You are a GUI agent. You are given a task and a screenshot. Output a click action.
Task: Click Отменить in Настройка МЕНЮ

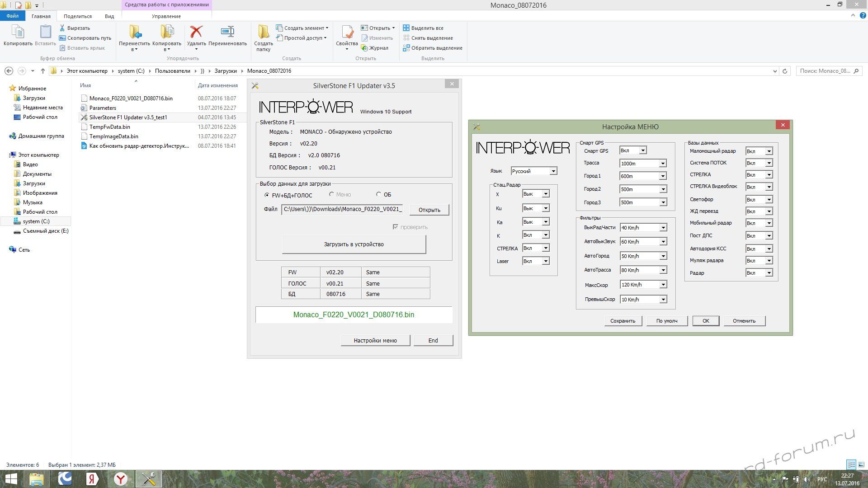pyautogui.click(x=744, y=321)
